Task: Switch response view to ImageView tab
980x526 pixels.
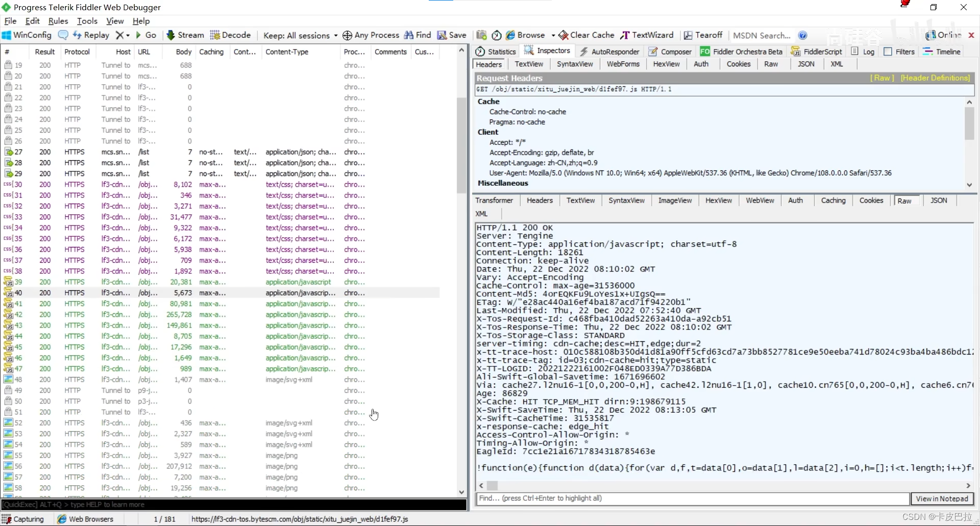Action: [x=675, y=201]
